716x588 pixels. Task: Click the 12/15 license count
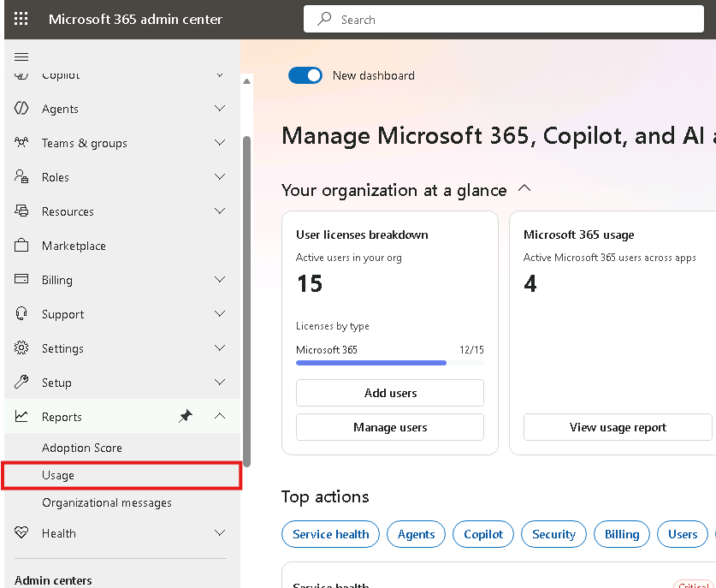[471, 349]
